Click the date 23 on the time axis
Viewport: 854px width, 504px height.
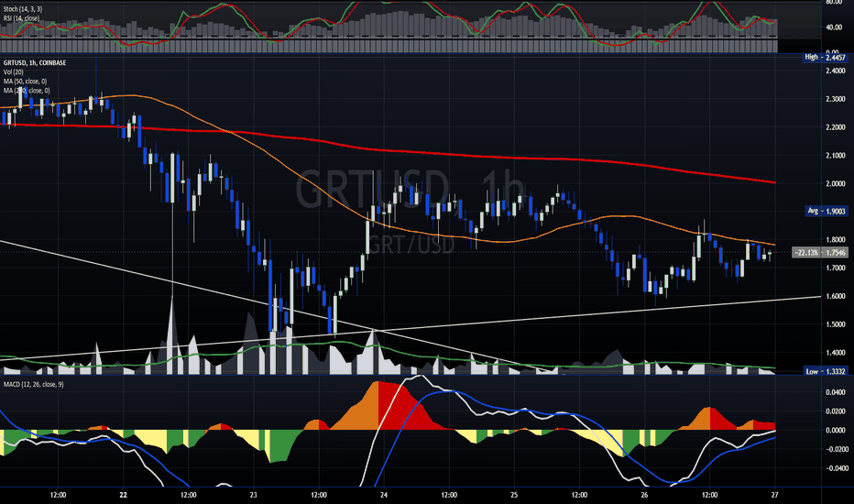pyautogui.click(x=253, y=495)
